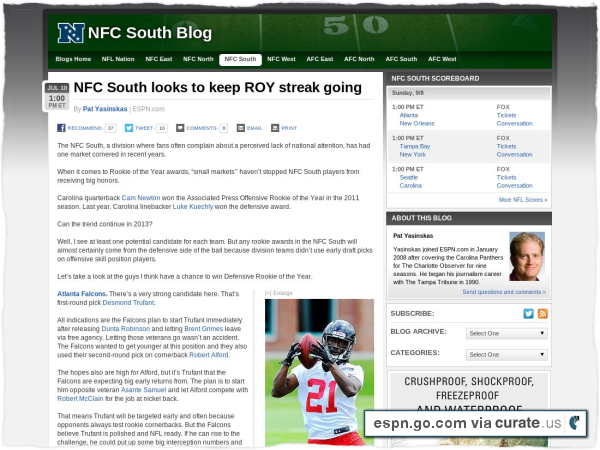Open Tickets for Atlanta vs New Orleans
Viewport: 600px width, 450px height.
[506, 115]
